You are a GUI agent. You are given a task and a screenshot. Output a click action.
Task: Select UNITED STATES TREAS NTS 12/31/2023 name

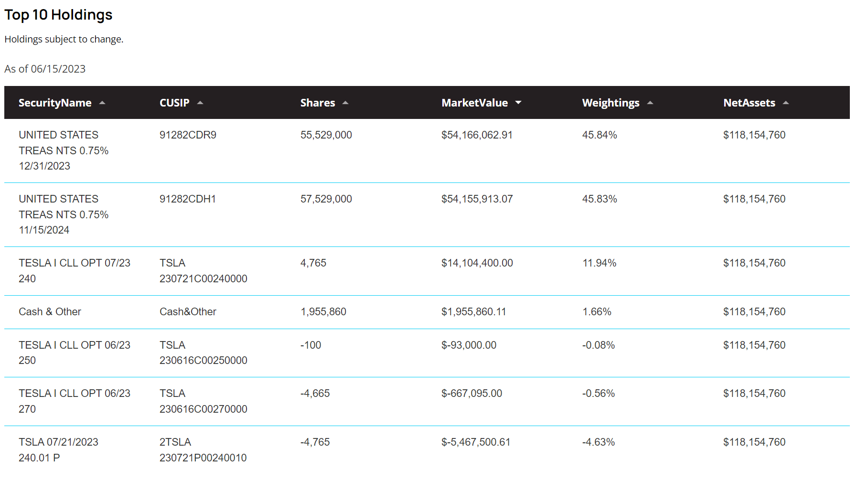coord(64,150)
